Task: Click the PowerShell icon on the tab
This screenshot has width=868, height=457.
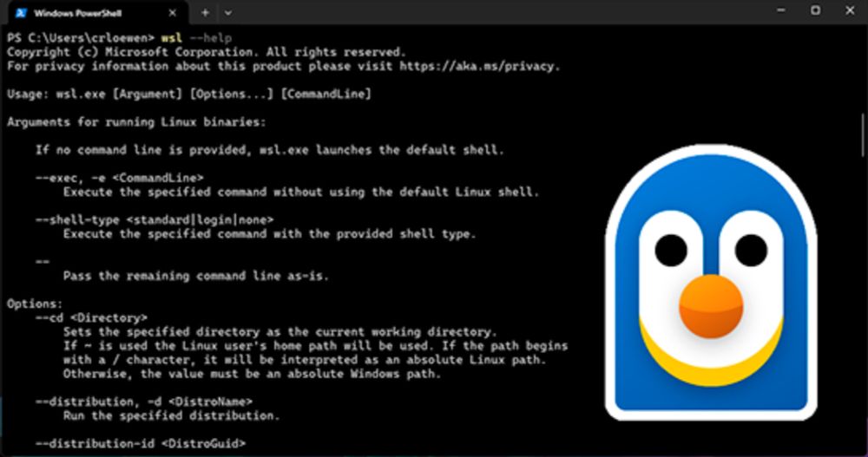Action: (21, 13)
